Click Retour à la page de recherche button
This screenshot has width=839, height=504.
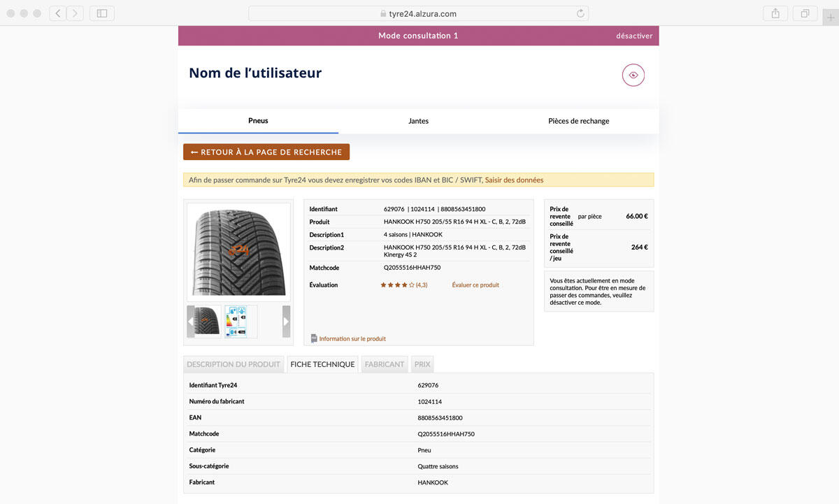(266, 152)
